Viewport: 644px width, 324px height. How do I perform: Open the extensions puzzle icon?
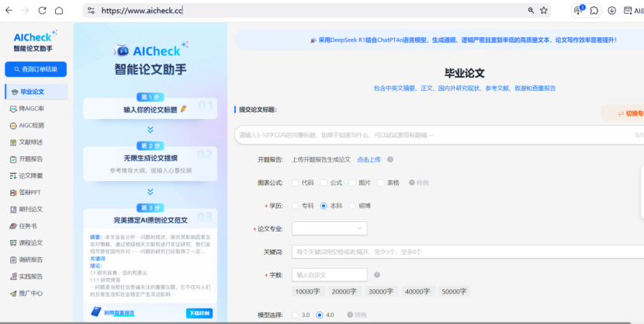coord(594,11)
